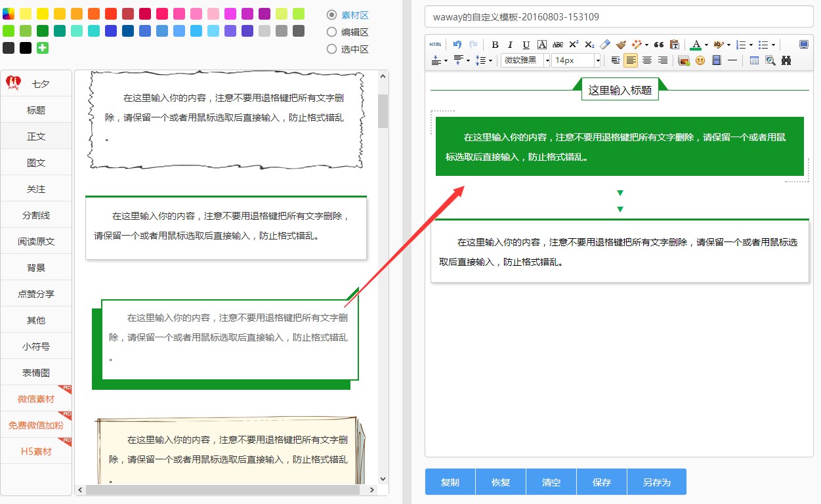Apply bold formatting
Image resolution: width=821 pixels, height=504 pixels.
click(495, 45)
